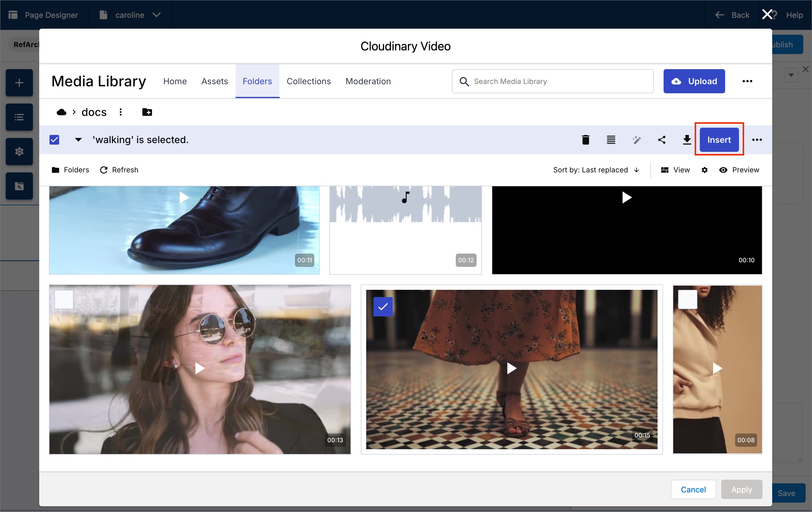
Task: Refresh the docs folder contents
Action: 119,170
